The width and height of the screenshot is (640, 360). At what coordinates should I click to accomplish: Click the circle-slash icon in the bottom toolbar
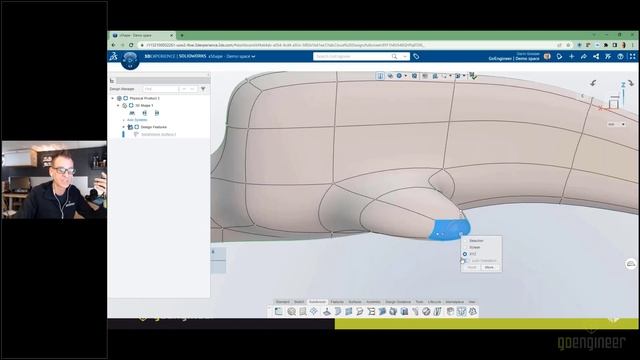426,311
